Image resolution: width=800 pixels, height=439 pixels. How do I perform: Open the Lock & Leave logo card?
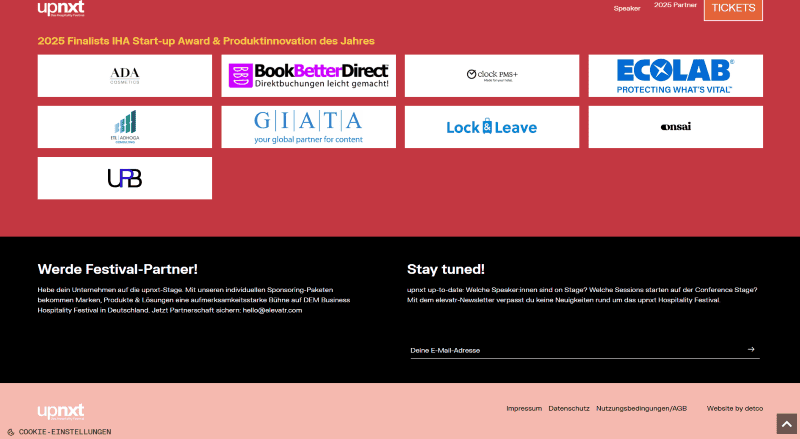492,127
